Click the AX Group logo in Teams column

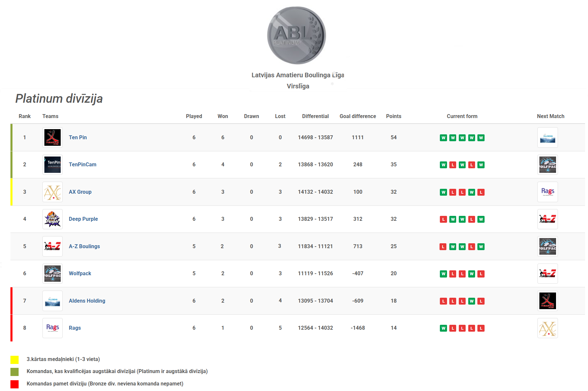[53, 192]
